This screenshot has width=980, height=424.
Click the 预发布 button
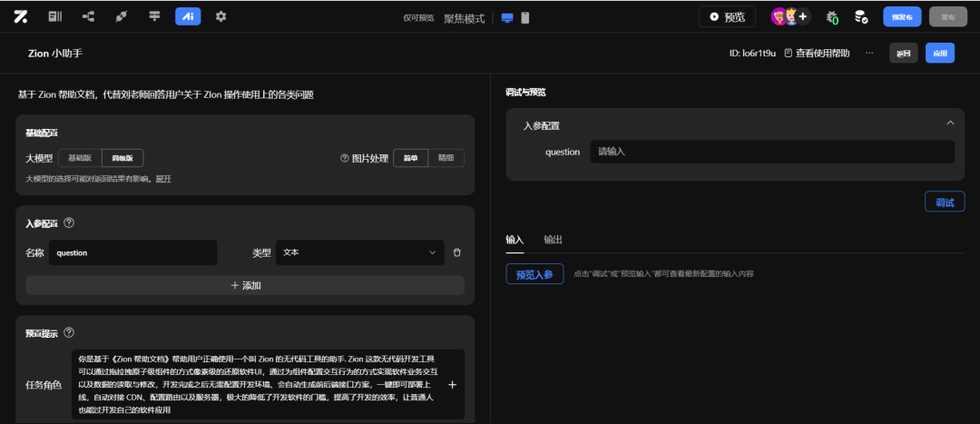tap(902, 17)
